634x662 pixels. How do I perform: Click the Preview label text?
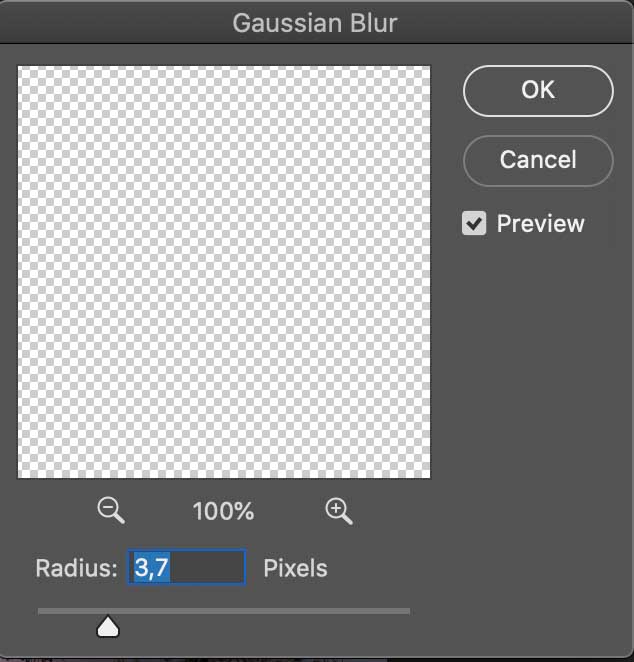pos(540,223)
